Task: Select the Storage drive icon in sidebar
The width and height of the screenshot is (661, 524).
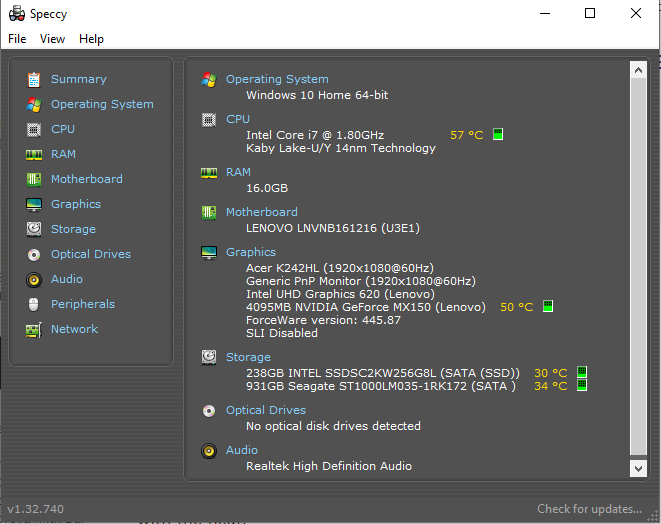Action: pyautogui.click(x=34, y=229)
